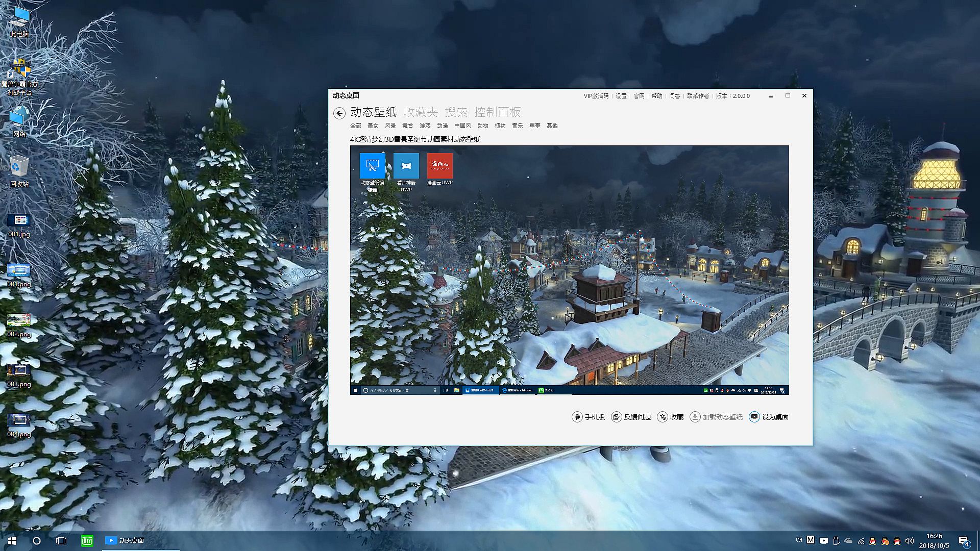Click the 手机版 Android icon
This screenshot has width=980, height=551.
pyautogui.click(x=577, y=417)
